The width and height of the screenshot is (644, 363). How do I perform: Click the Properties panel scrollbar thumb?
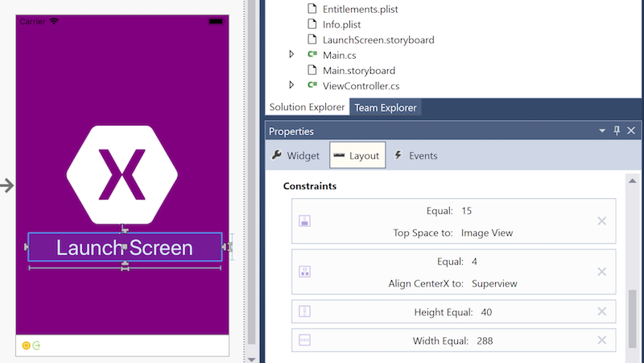[633, 319]
